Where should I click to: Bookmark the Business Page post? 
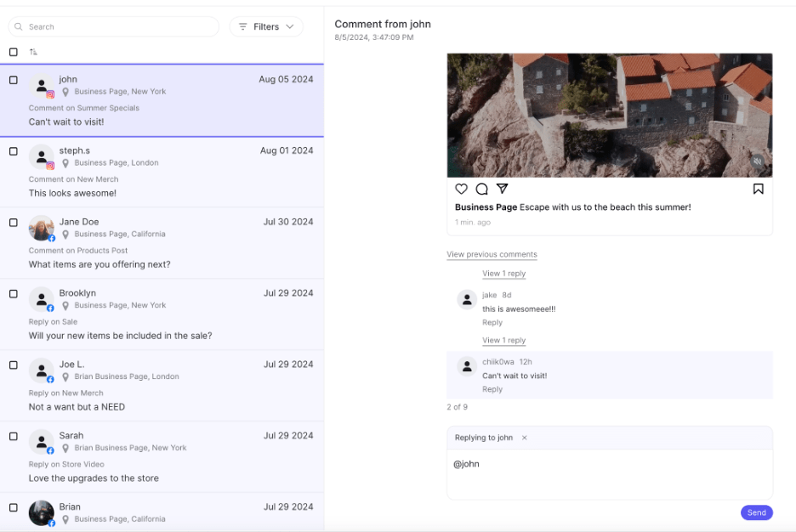click(x=758, y=189)
